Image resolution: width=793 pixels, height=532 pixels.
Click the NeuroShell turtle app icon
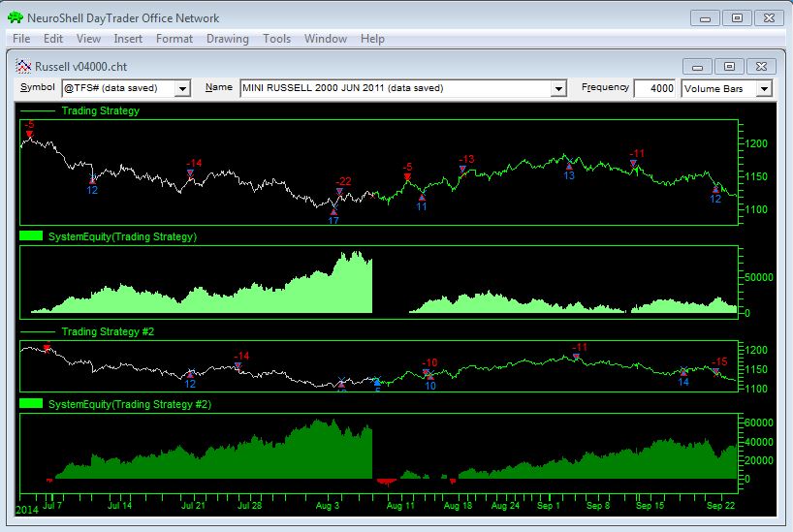pyautogui.click(x=16, y=17)
